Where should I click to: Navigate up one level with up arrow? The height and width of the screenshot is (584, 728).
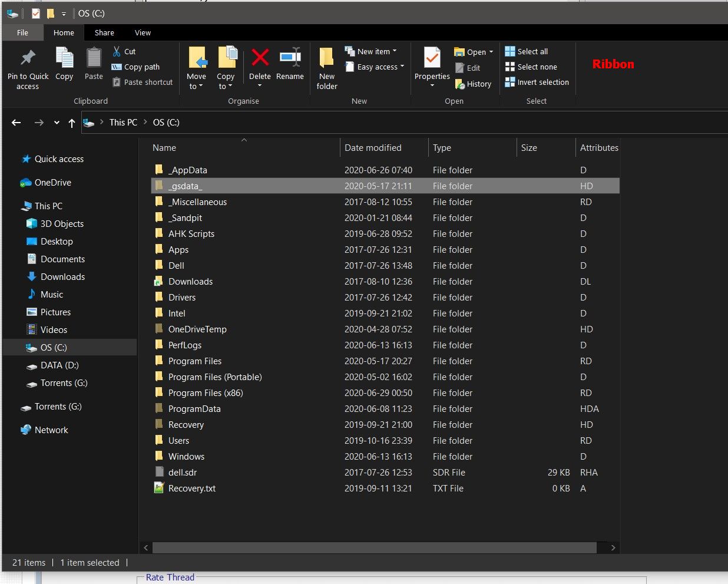click(72, 123)
